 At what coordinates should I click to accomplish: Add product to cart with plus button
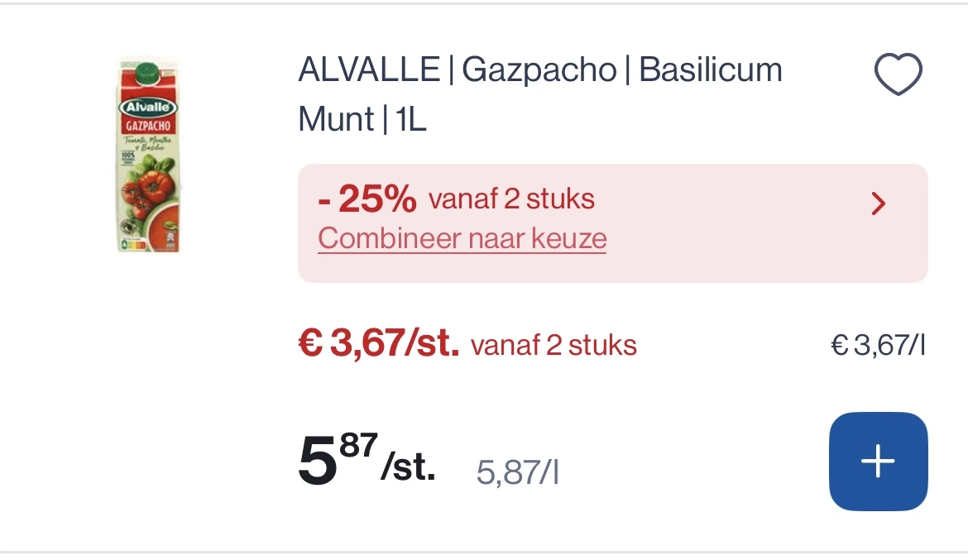878,462
